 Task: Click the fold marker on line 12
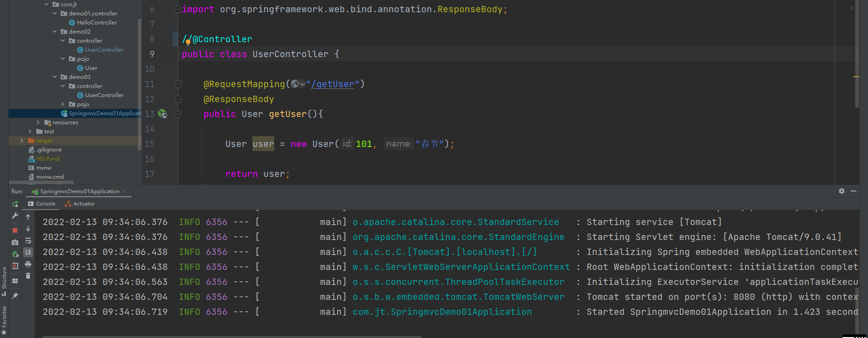coord(178,99)
